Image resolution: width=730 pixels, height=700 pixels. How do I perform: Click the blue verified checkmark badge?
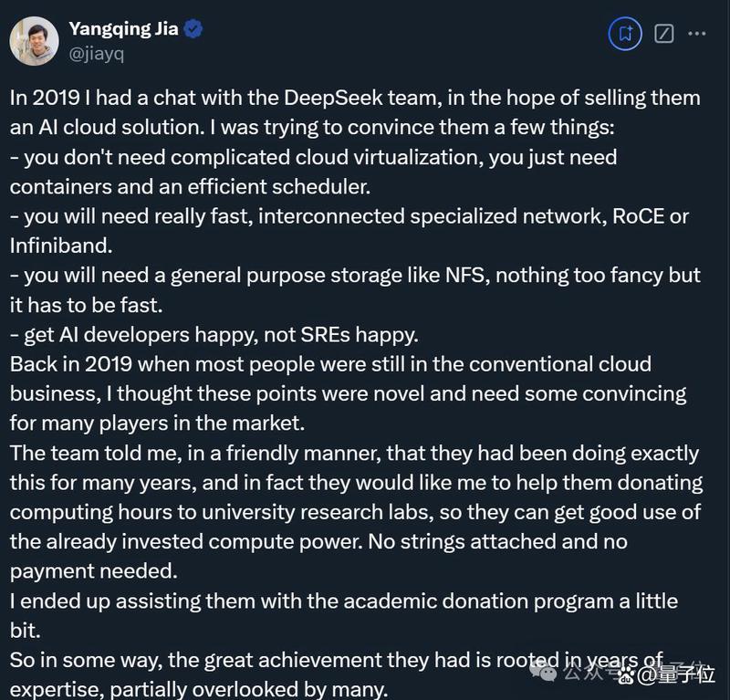click(x=193, y=29)
